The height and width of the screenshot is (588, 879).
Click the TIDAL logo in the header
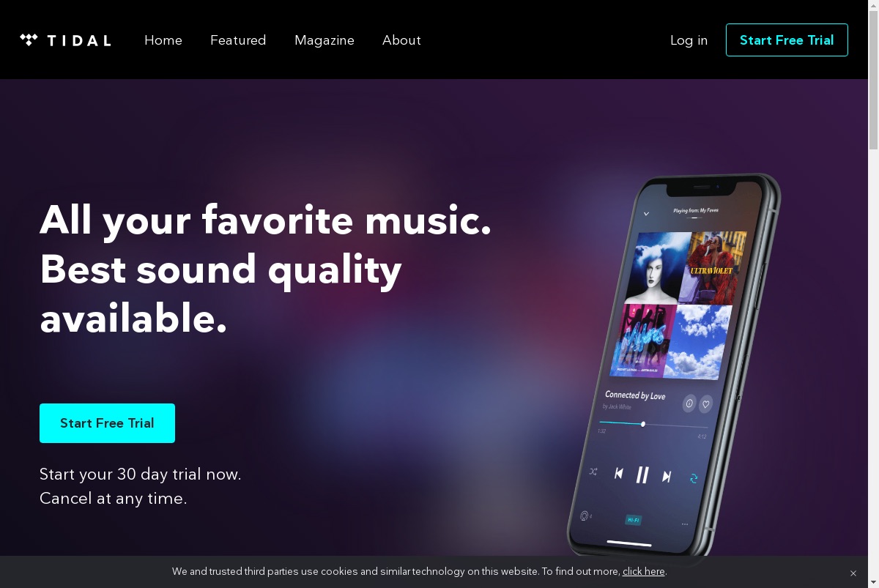(65, 40)
